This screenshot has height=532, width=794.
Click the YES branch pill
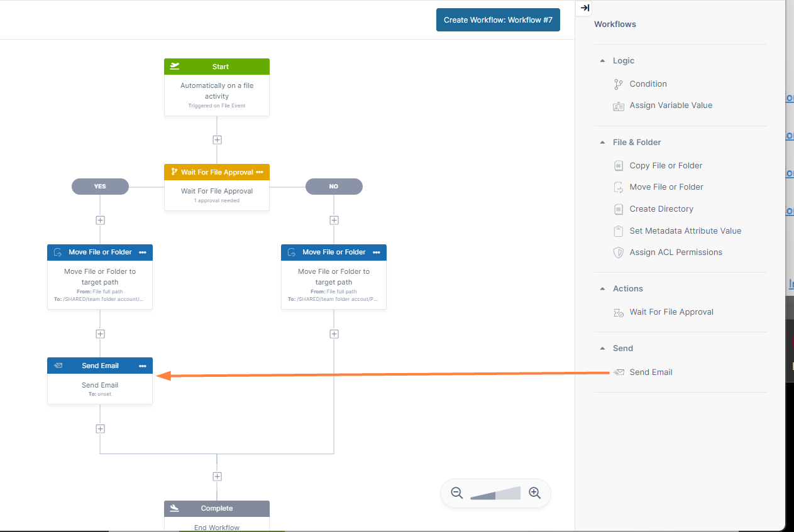[100, 187]
